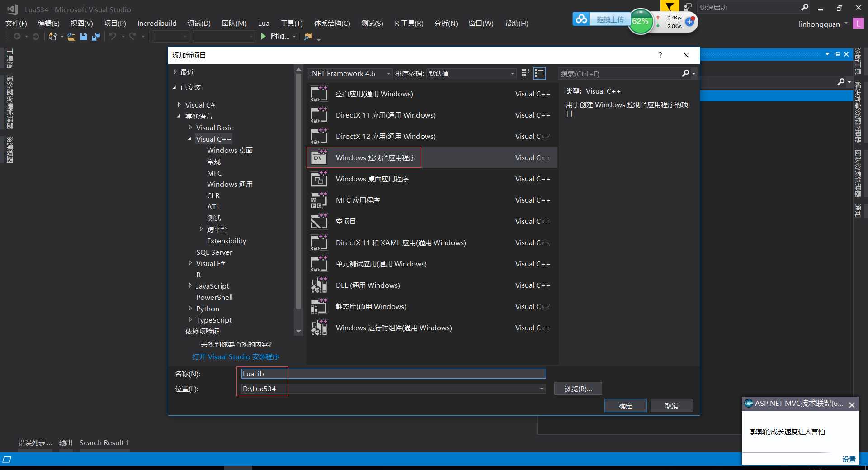The height and width of the screenshot is (470, 868).
Task: Expand the Visual C# node
Action: click(x=179, y=104)
